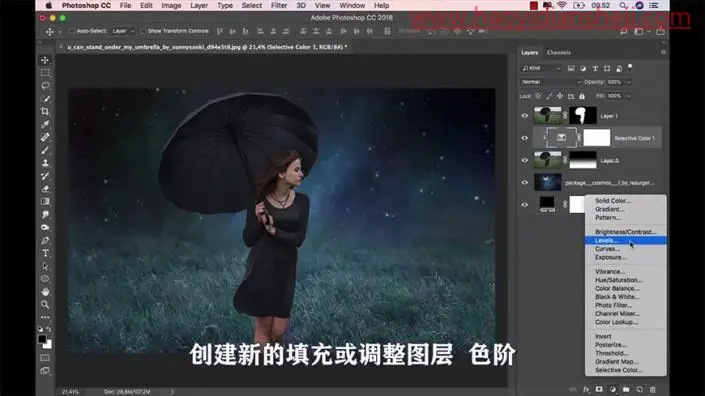Select the Pen tool
705x396 pixels.
pos(45,240)
